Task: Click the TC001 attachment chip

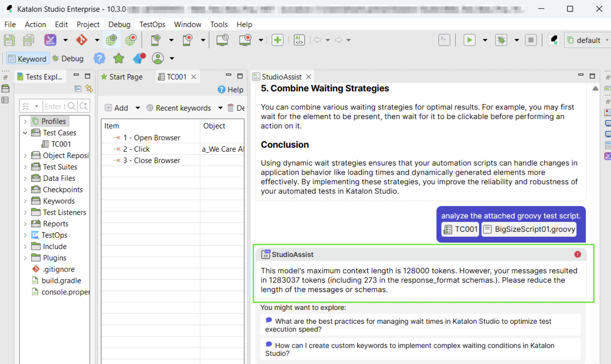Action: click(460, 229)
